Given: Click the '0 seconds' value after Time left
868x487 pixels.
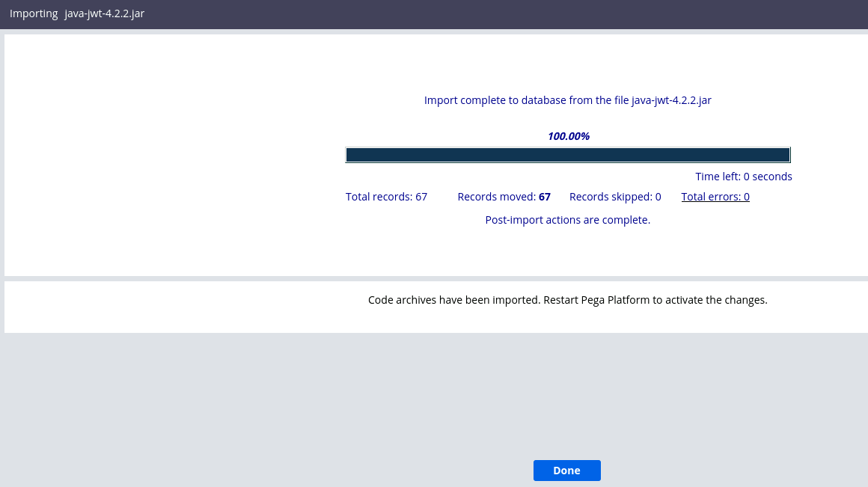Looking at the screenshot, I should point(768,177).
